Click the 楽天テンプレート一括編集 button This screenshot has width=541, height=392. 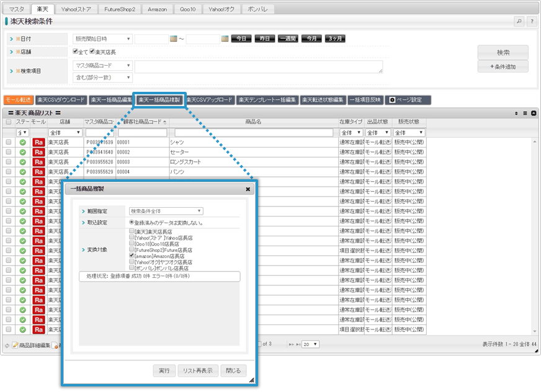pyautogui.click(x=267, y=100)
